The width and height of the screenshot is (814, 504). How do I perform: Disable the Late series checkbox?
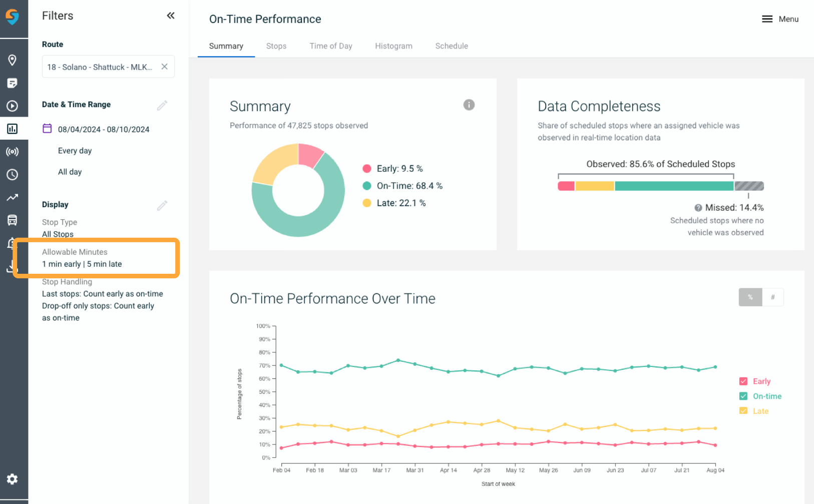coord(743,411)
